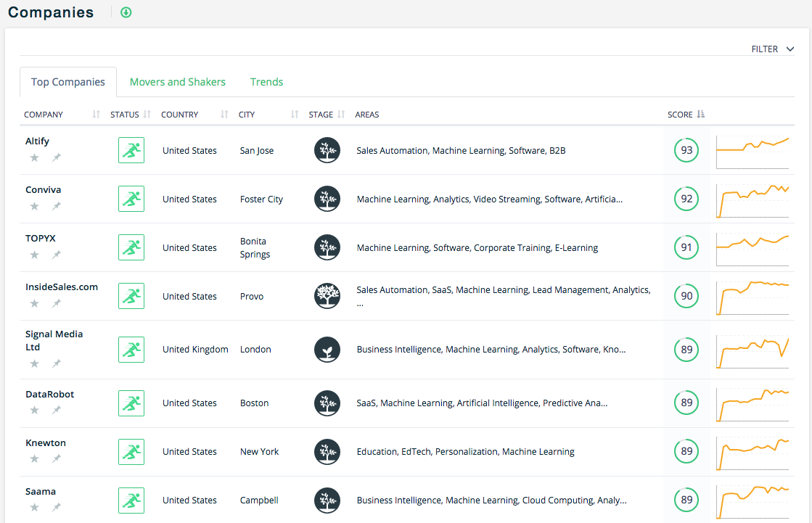Sort the table by COMPANY column

(x=96, y=115)
